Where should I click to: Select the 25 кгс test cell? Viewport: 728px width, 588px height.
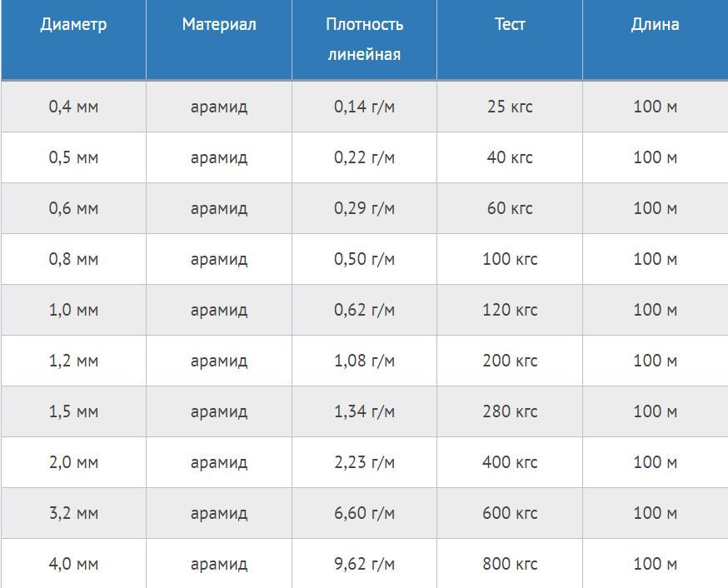(509, 107)
